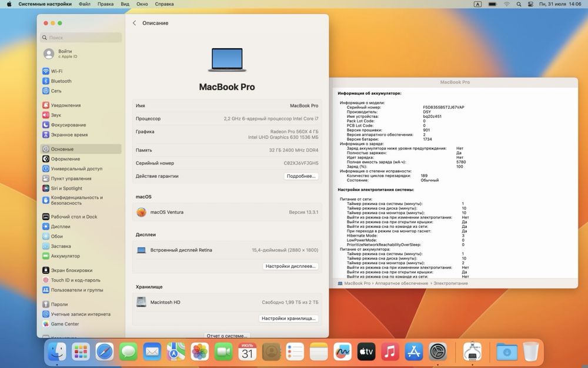Open Рабочий стол и Dock in sidebar

81,217
